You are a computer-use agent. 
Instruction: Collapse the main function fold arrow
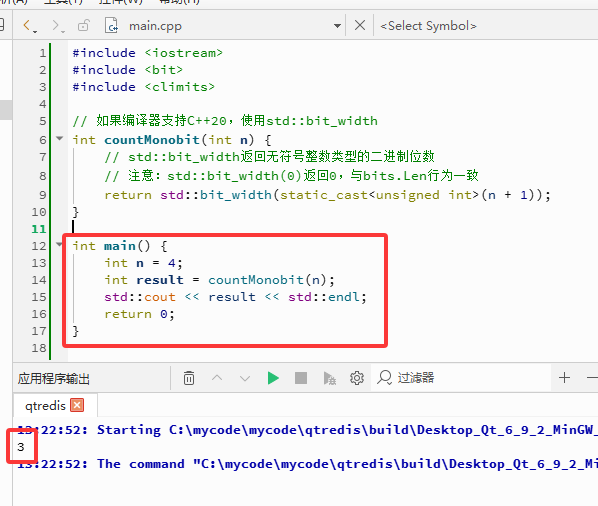(59, 244)
